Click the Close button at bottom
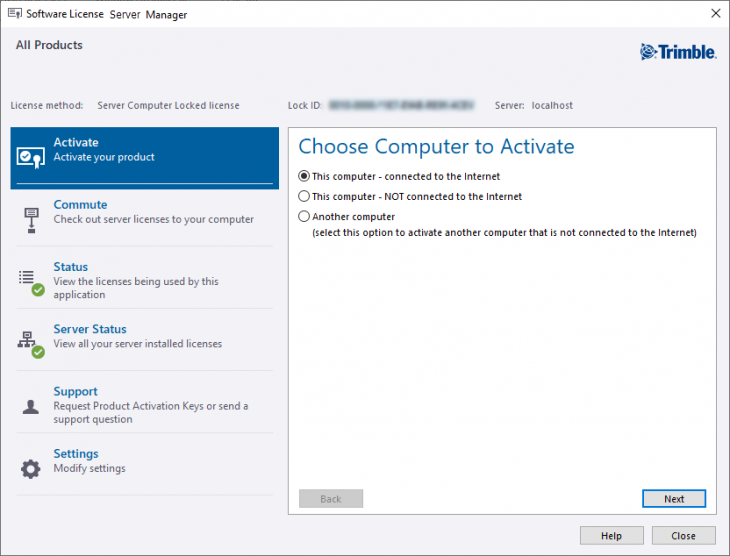Screen dimensions: 730x556 [x=683, y=536]
